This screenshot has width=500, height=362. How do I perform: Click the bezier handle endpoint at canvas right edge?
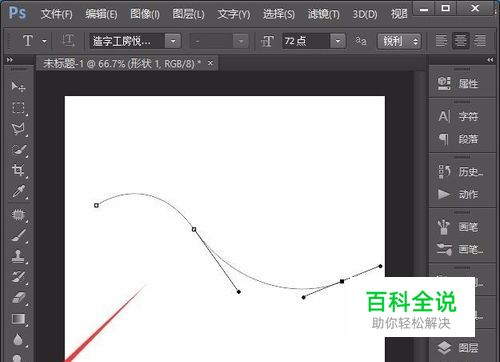point(380,266)
